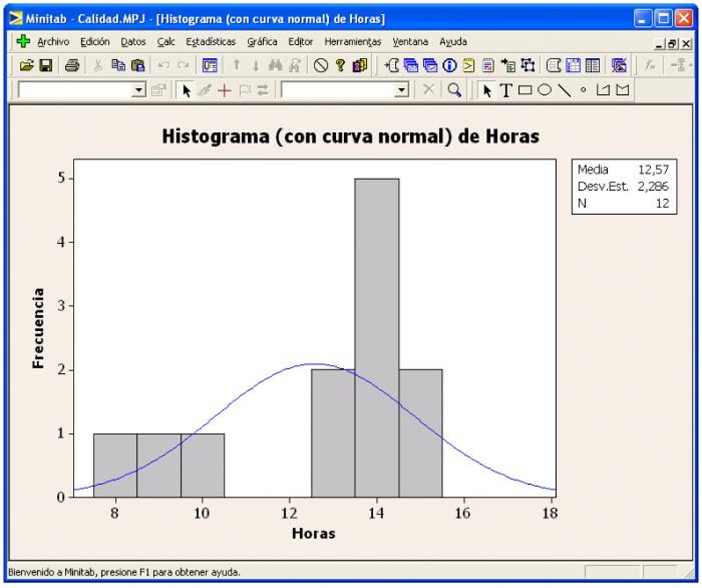
Task: Click the '16' x-axis tick label
Action: coord(462,513)
